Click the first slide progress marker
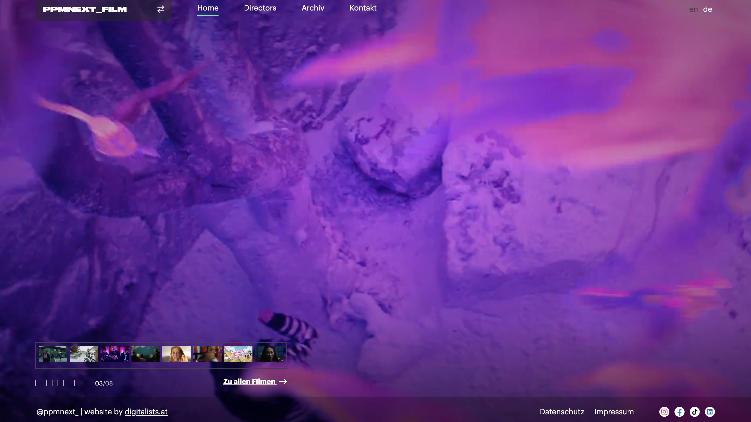Screen dimensions: 751x422 click(x=36, y=383)
